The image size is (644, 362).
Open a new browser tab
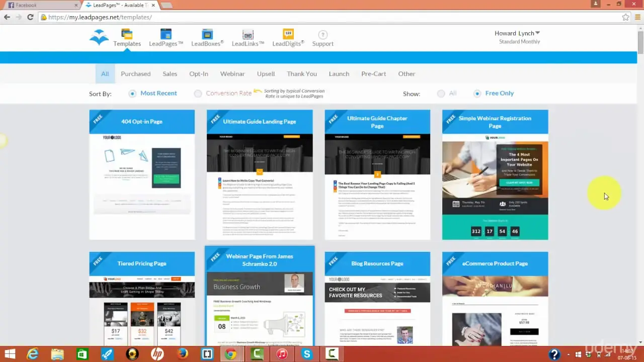click(x=166, y=6)
